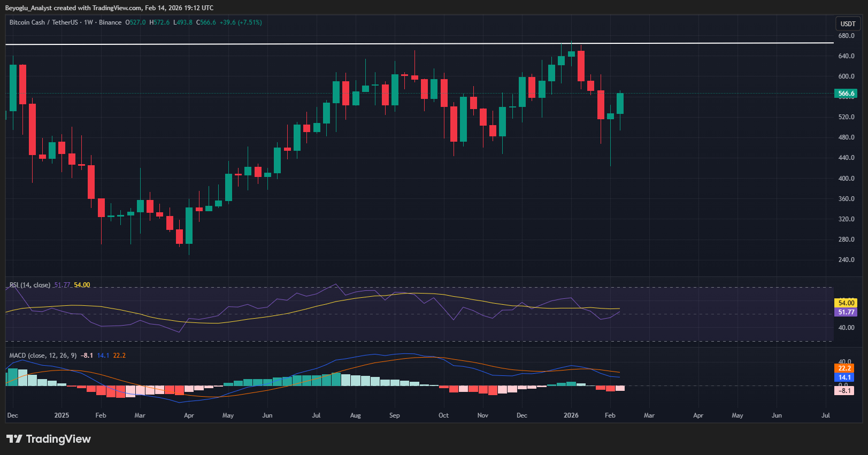Click the RSI value tag 54.00
This screenshot has width=868, height=455.
[846, 303]
